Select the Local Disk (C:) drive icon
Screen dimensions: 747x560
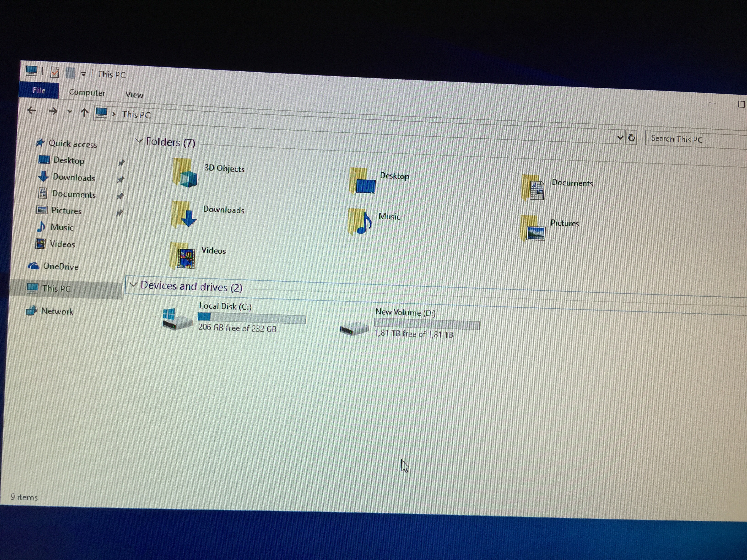(177, 319)
